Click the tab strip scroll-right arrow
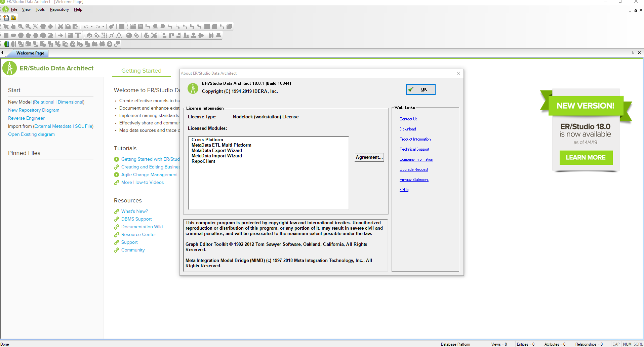Screen dimensions: 644x347 [x=633, y=53]
